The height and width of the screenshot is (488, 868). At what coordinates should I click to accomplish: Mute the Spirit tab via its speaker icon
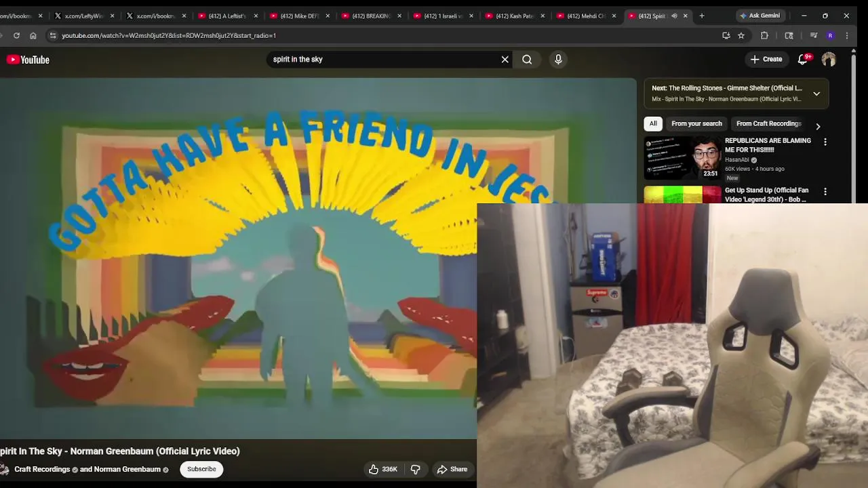click(x=674, y=16)
